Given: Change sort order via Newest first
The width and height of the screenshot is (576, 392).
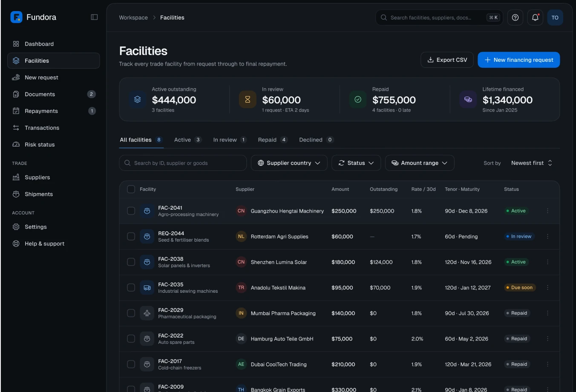Looking at the screenshot, I should [x=532, y=163].
